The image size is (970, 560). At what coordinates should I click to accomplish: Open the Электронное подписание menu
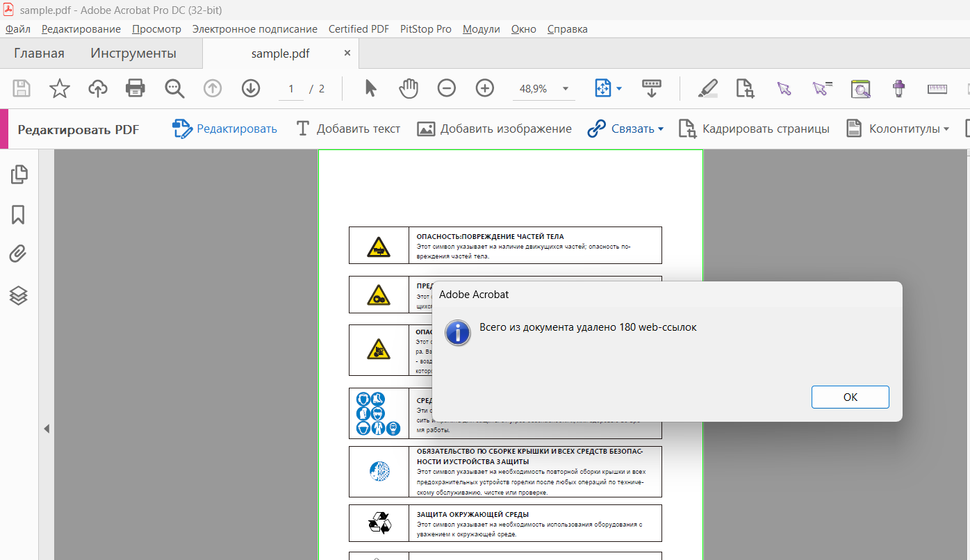pos(254,29)
